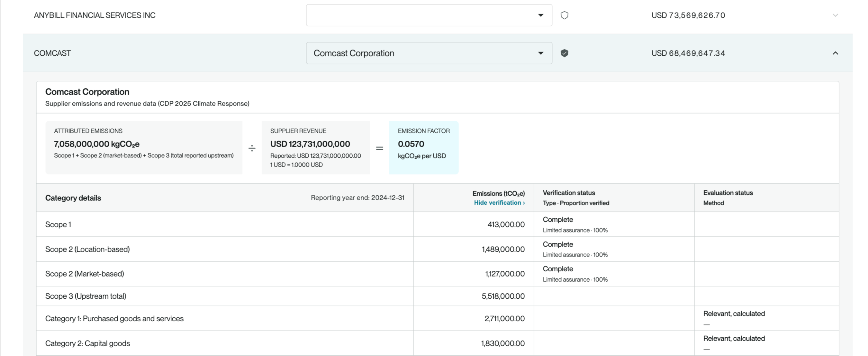The width and height of the screenshot is (868, 356).
Task: Click the Evaluation status column header
Action: click(x=728, y=193)
